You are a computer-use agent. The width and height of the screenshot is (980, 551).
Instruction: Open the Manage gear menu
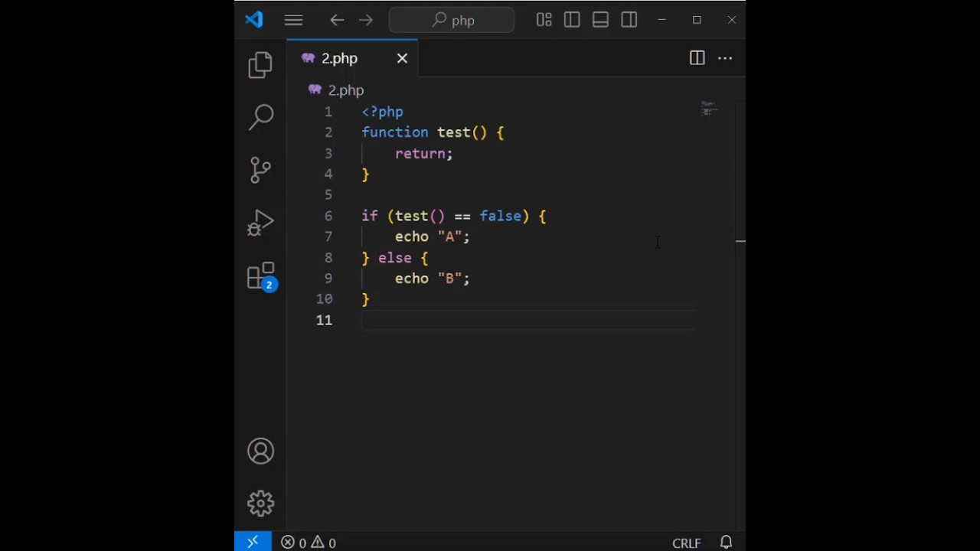point(260,504)
